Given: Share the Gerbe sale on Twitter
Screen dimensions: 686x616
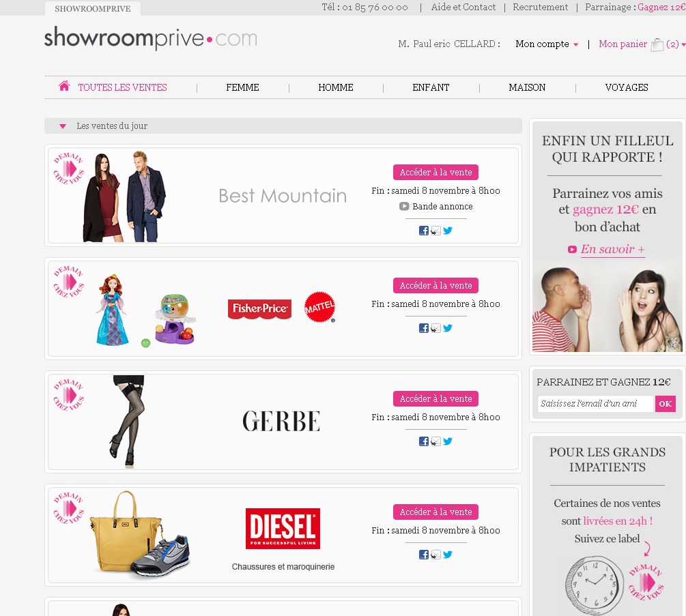Looking at the screenshot, I should (448, 441).
